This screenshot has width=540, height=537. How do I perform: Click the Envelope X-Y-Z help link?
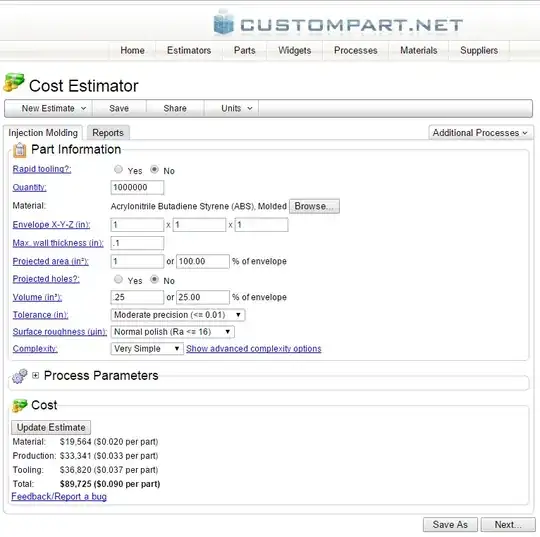point(51,225)
